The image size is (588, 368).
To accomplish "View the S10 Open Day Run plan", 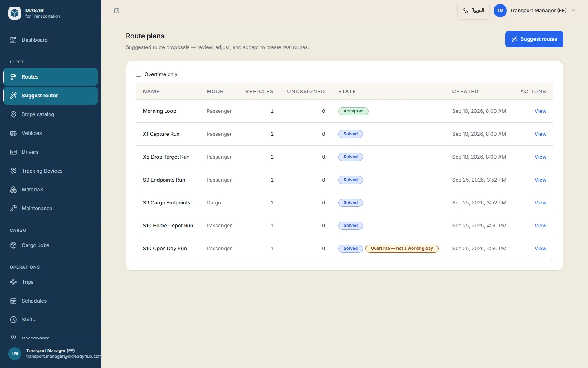I will pyautogui.click(x=540, y=249).
